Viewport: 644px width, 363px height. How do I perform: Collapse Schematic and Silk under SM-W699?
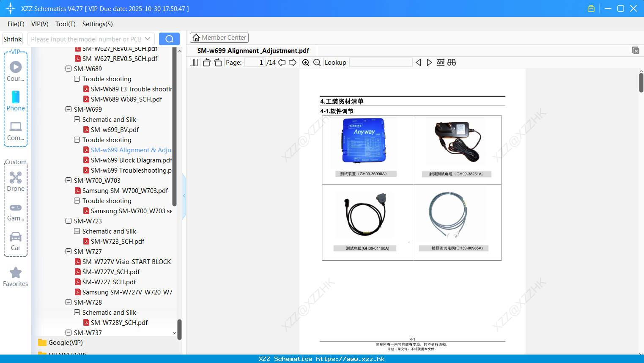click(77, 119)
